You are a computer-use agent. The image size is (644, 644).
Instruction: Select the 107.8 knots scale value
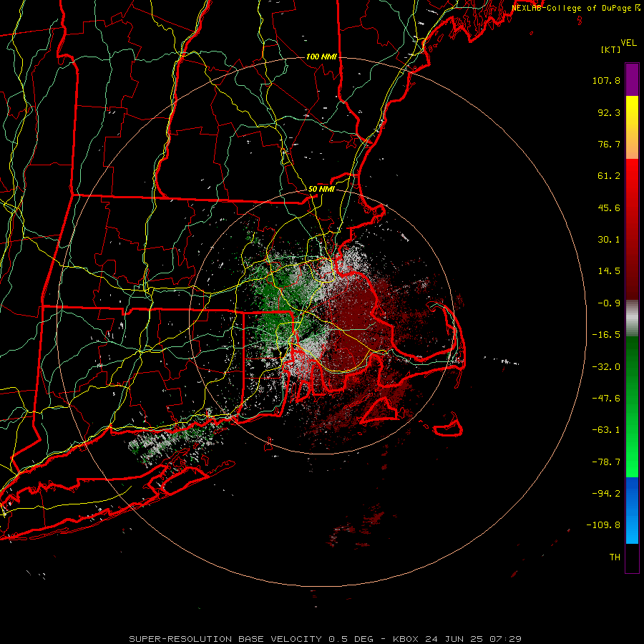606,80
